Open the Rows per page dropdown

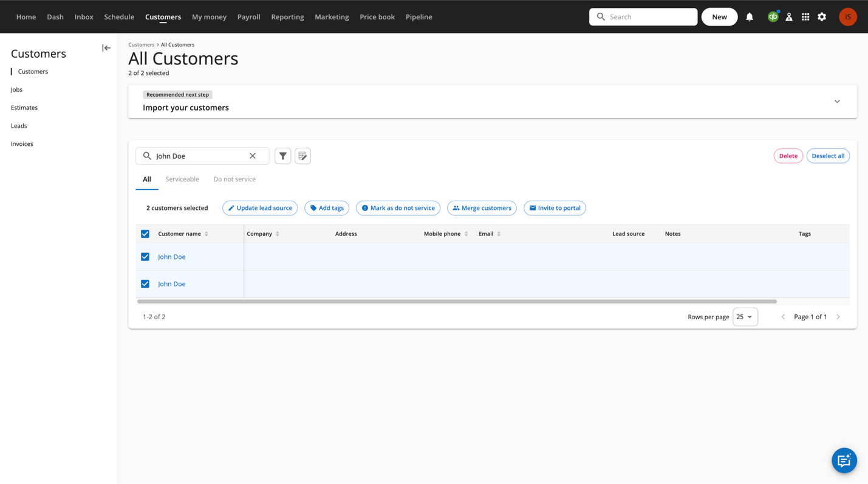[745, 317]
